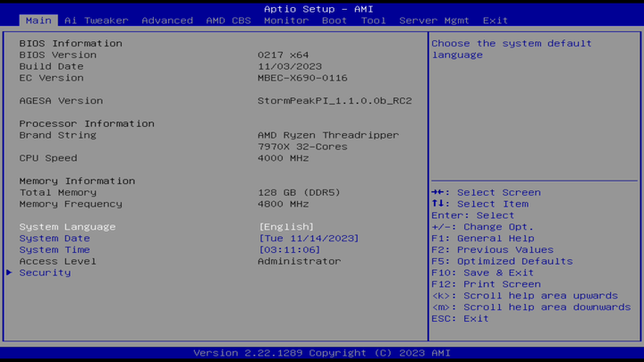Click the Build Date label
The width and height of the screenshot is (644, 362).
coord(51,66)
